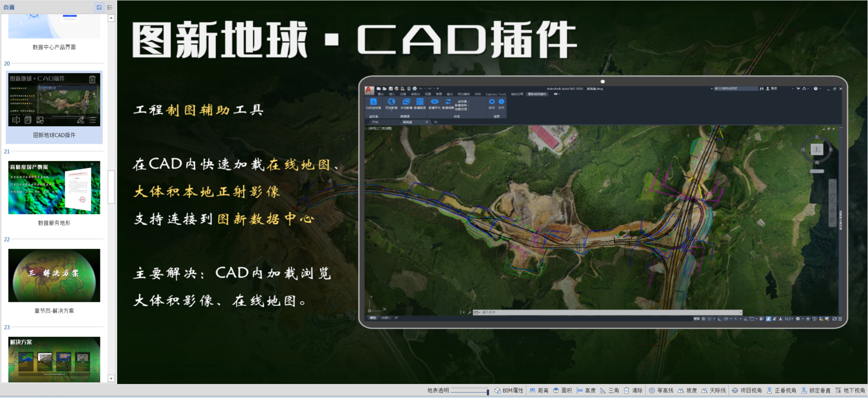Click document copy icon on slide 20 thumbnail

coord(28,120)
